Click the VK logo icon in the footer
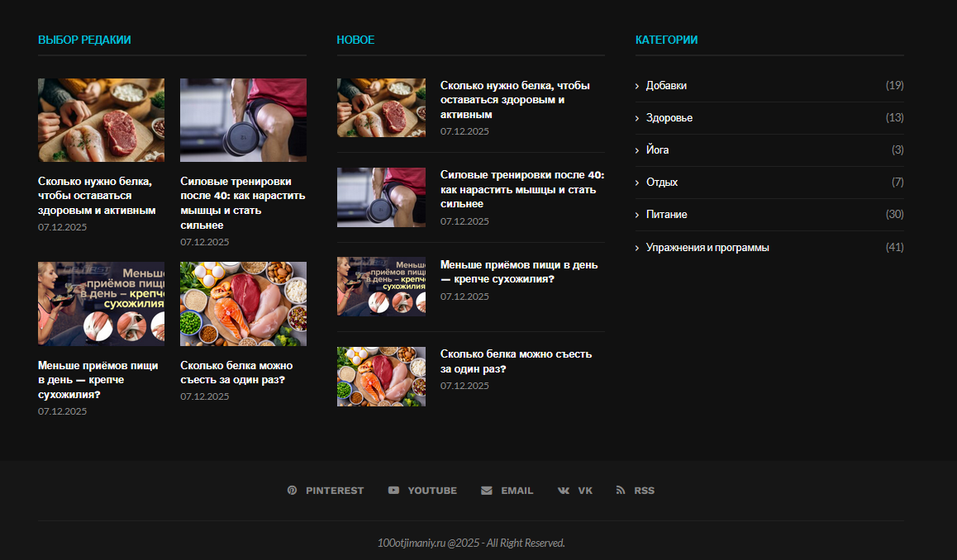The image size is (957, 560). tap(564, 491)
